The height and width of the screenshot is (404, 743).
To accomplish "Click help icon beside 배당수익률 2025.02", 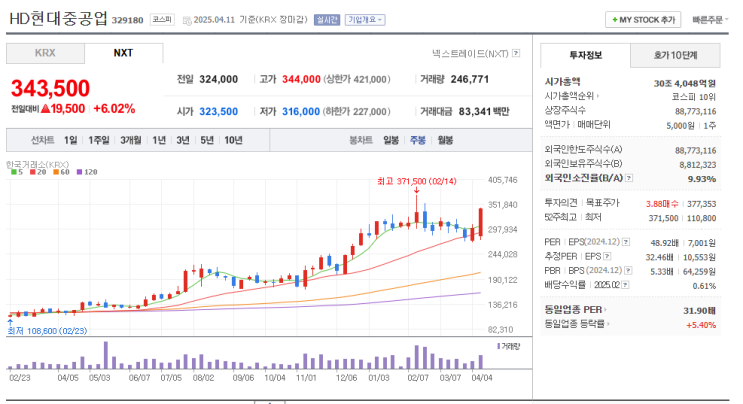I will pyautogui.click(x=625, y=285).
